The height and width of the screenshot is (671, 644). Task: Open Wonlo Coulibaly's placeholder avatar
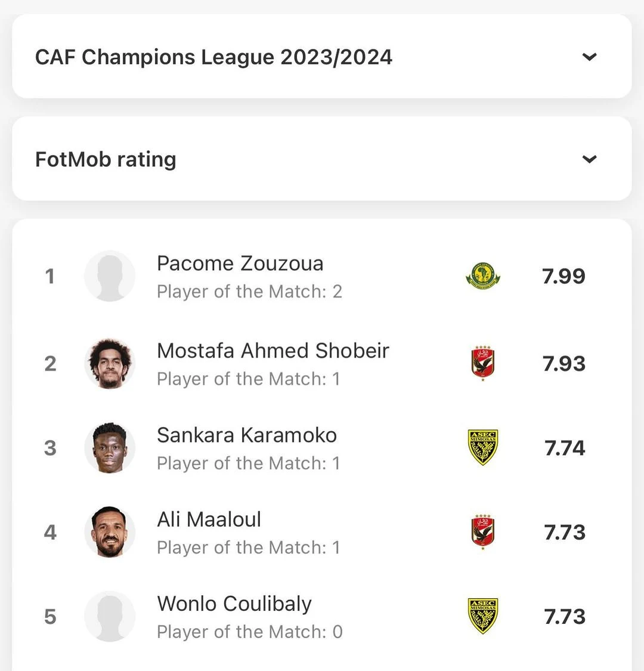point(110,616)
